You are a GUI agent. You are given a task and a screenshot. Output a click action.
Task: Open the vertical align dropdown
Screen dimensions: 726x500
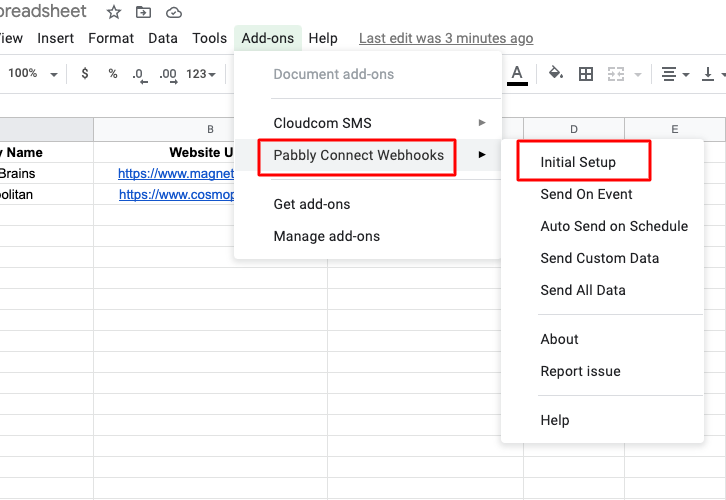pyautogui.click(x=713, y=74)
